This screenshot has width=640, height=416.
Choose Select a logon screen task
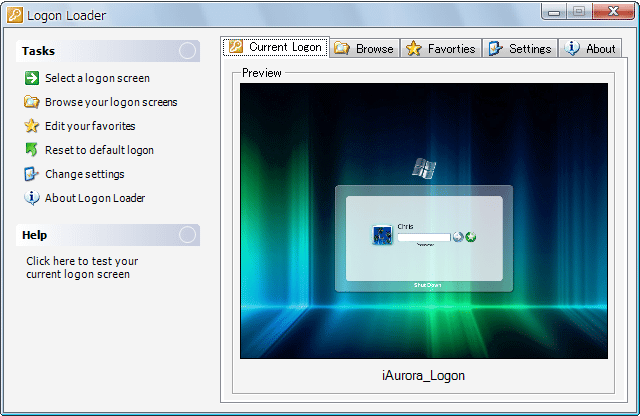click(x=97, y=78)
